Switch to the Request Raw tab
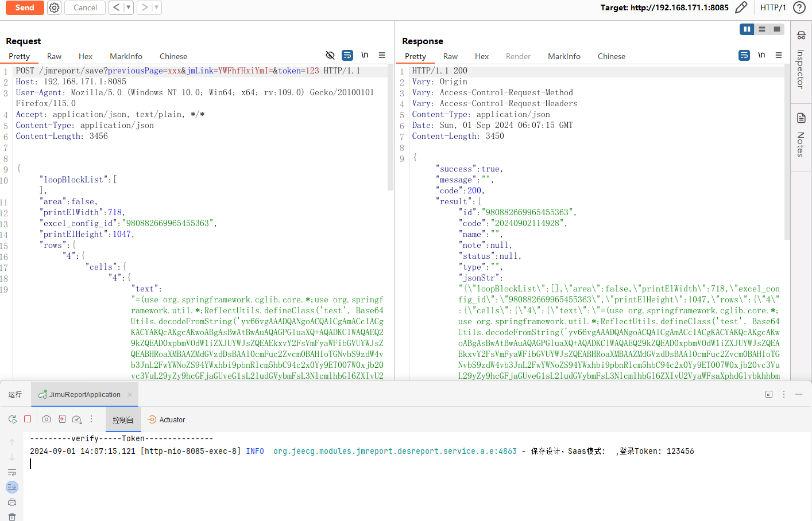 (54, 56)
